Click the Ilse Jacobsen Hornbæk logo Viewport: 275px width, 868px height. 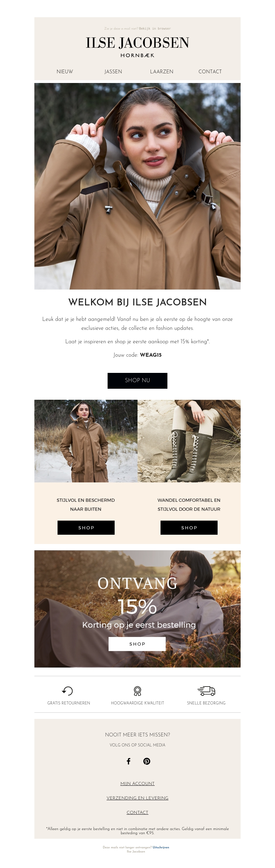pos(137,47)
